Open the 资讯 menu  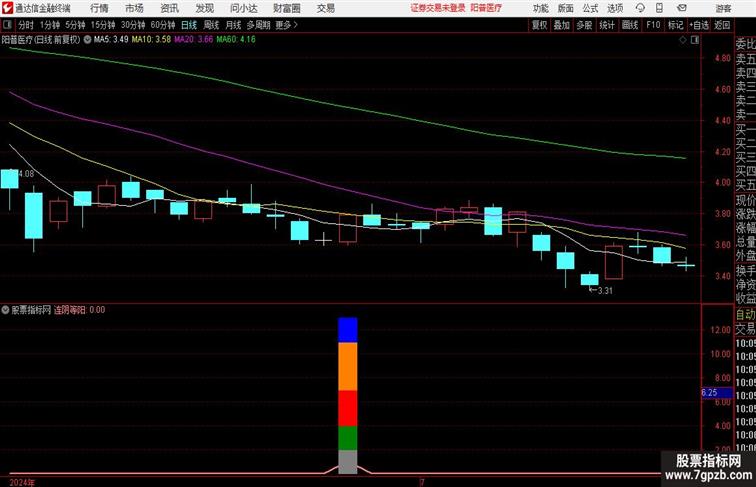[169, 8]
